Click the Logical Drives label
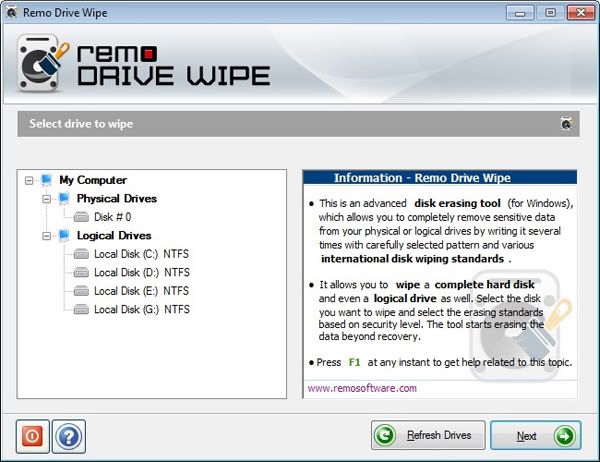The height and width of the screenshot is (462, 600). (x=114, y=235)
